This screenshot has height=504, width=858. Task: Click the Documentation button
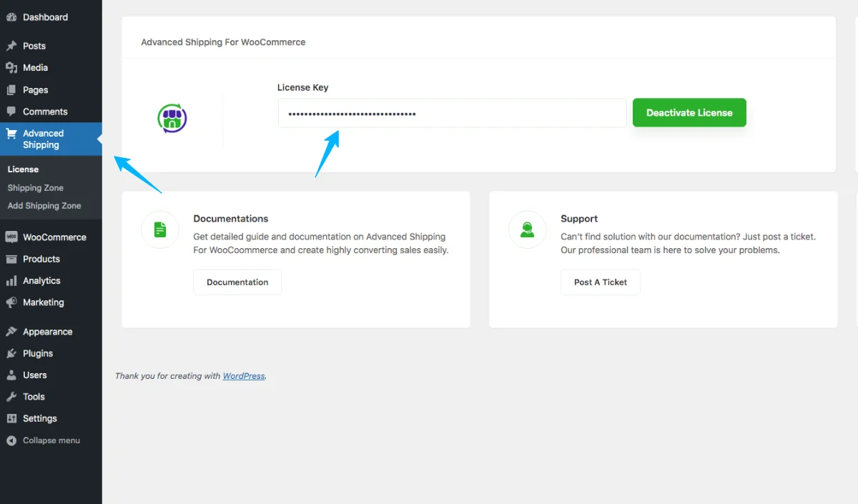tap(237, 282)
